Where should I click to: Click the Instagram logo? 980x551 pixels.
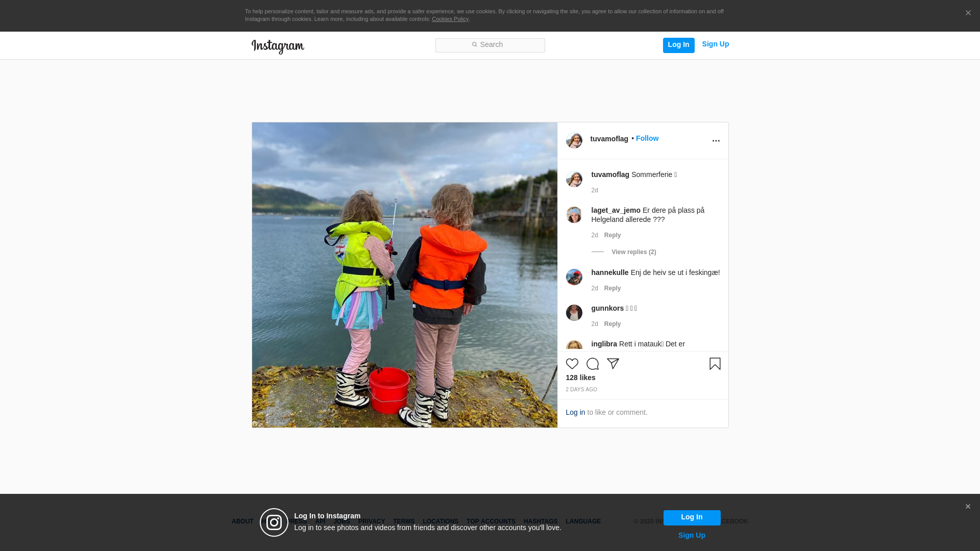click(278, 46)
